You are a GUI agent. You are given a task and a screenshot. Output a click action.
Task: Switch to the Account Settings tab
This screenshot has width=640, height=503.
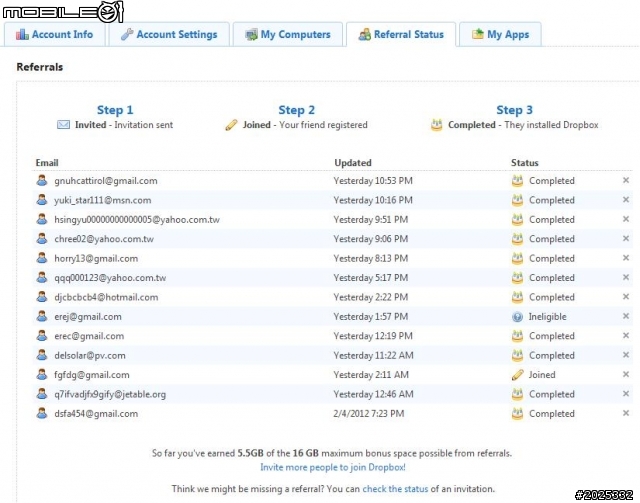(x=169, y=34)
